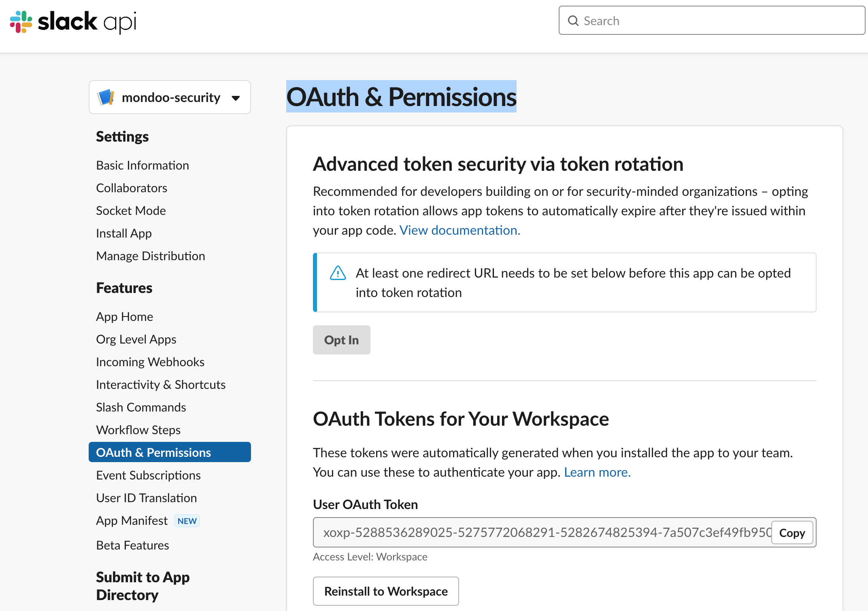Open the View documentation link
The image size is (868, 611).
click(x=459, y=230)
